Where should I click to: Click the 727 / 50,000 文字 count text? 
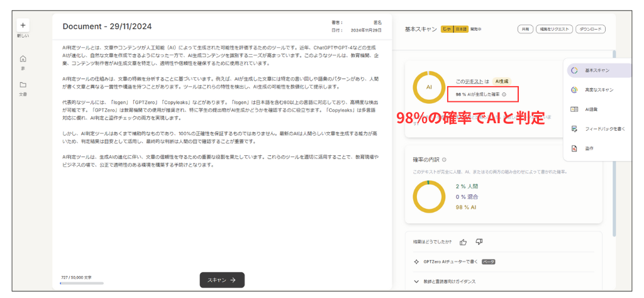point(76,277)
